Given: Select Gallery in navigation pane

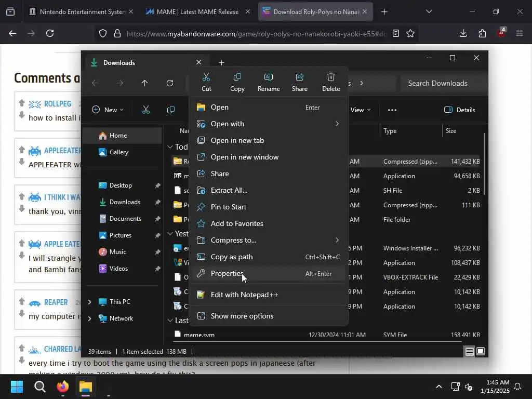Looking at the screenshot, I should (x=123, y=152).
